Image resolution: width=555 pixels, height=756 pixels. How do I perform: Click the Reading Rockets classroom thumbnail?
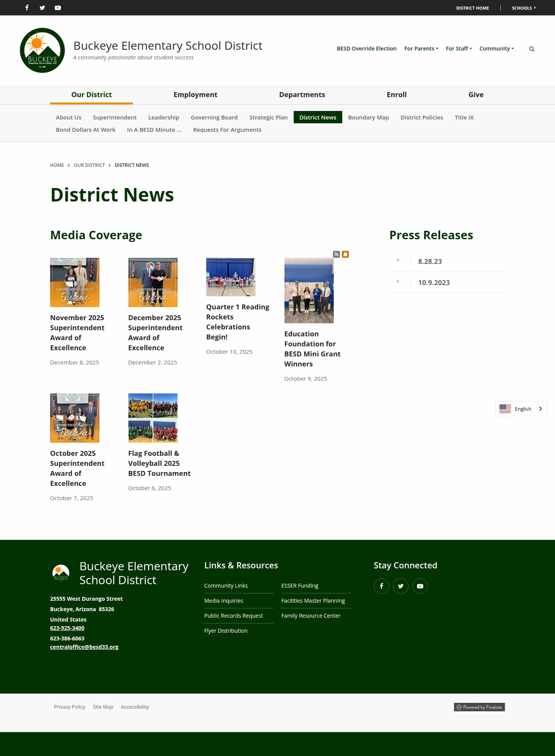(231, 277)
